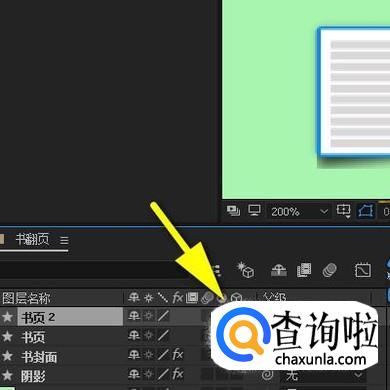
Task: Click the timeline layer search field
Action: pos(87,270)
